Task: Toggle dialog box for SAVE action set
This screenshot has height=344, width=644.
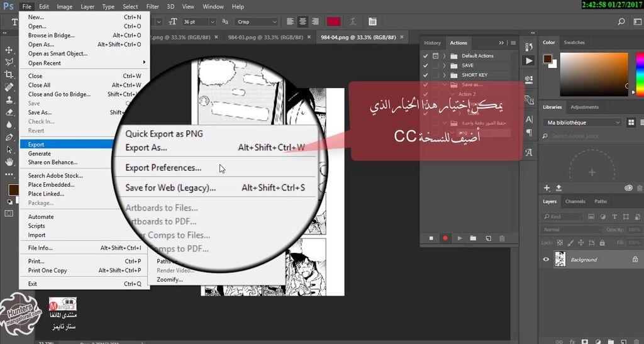Action: 435,65
